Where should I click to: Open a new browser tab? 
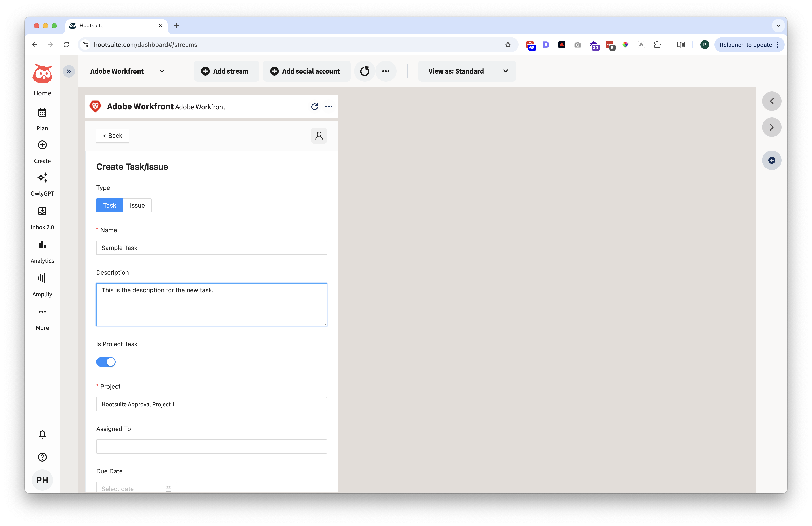[176, 26]
